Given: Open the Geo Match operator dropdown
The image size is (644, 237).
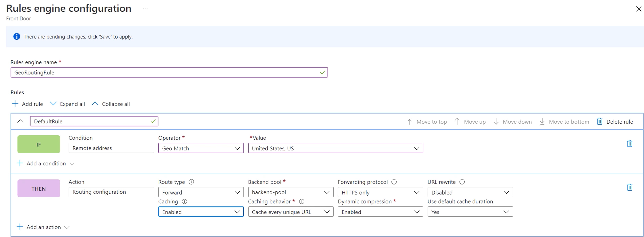Looking at the screenshot, I should click(237, 148).
